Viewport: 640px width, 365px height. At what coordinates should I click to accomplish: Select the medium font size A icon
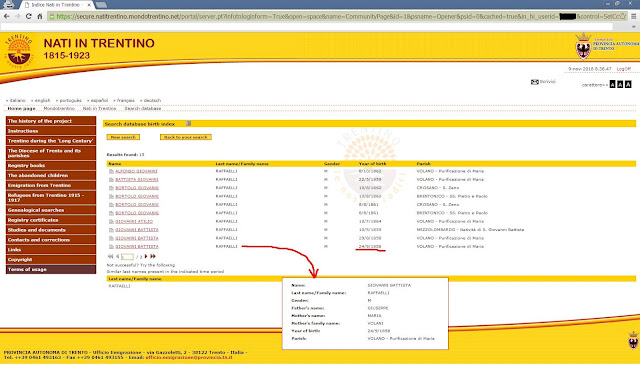pos(620,85)
